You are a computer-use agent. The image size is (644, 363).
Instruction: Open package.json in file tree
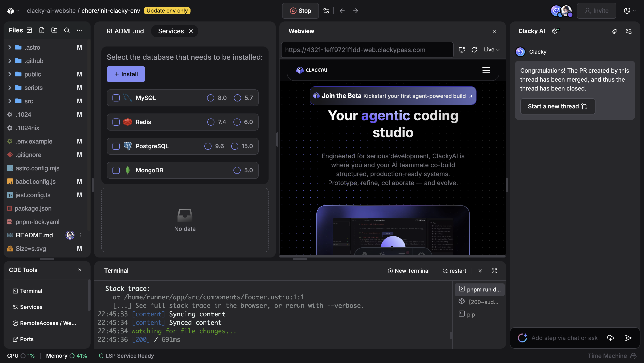[x=33, y=208]
